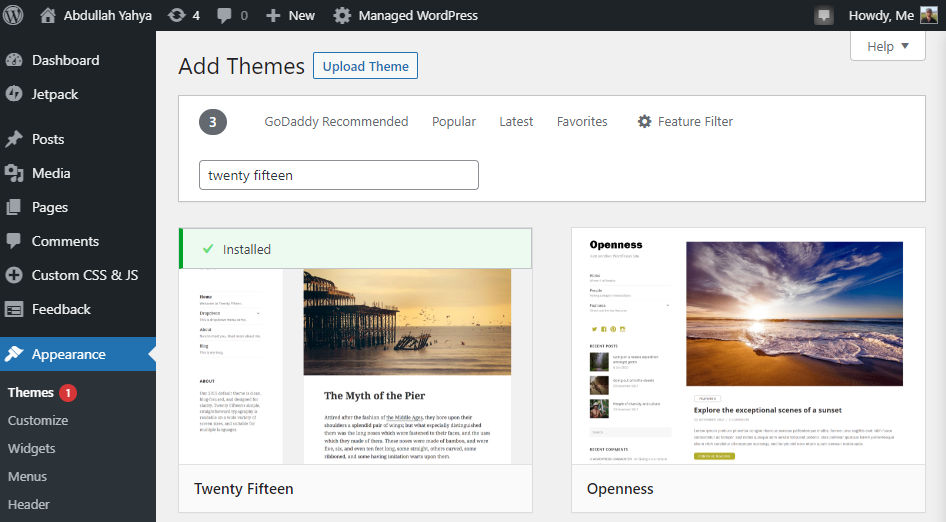
Task: Switch to Popular themes tab
Action: point(454,121)
